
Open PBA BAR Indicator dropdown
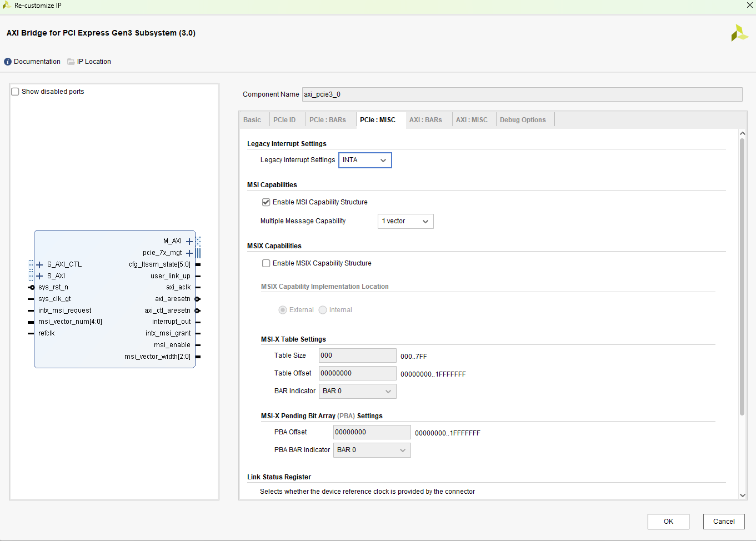pyautogui.click(x=372, y=450)
